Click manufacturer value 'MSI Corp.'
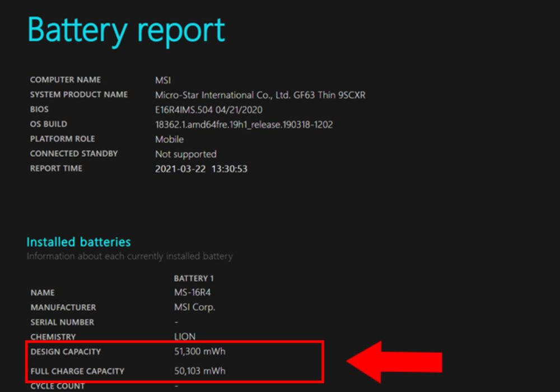Image resolution: width=560 pixels, height=392 pixels. (x=195, y=307)
